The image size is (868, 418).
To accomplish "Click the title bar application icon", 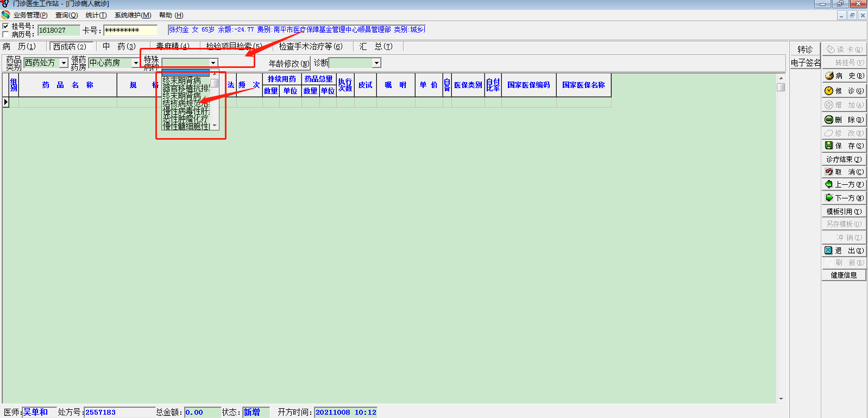I will [x=5, y=4].
